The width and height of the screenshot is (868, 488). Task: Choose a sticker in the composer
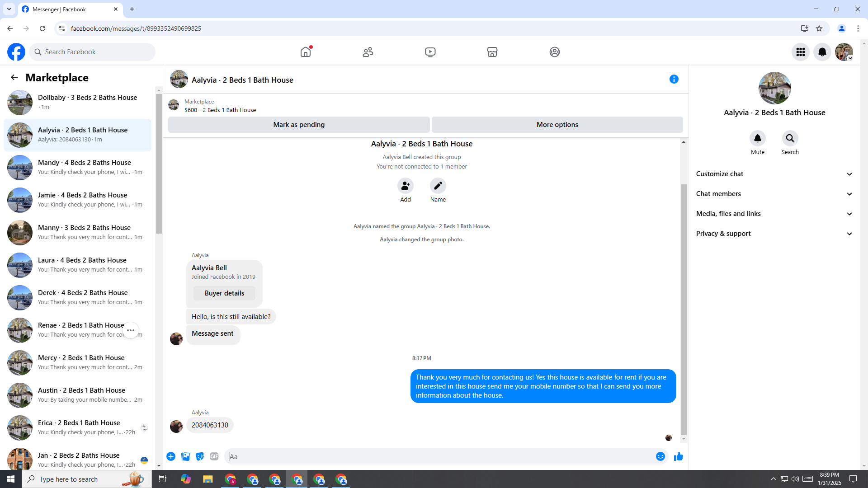(200, 456)
